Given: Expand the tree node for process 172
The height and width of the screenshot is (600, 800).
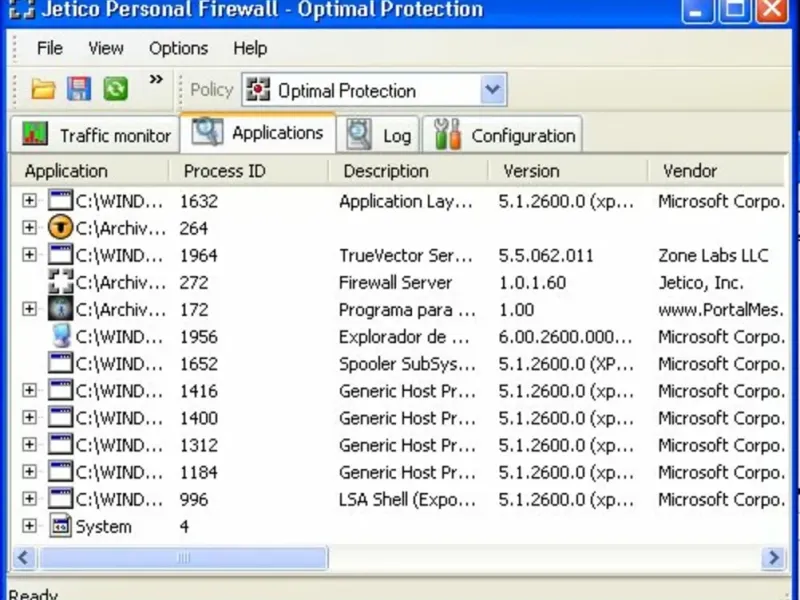Looking at the screenshot, I should [29, 309].
